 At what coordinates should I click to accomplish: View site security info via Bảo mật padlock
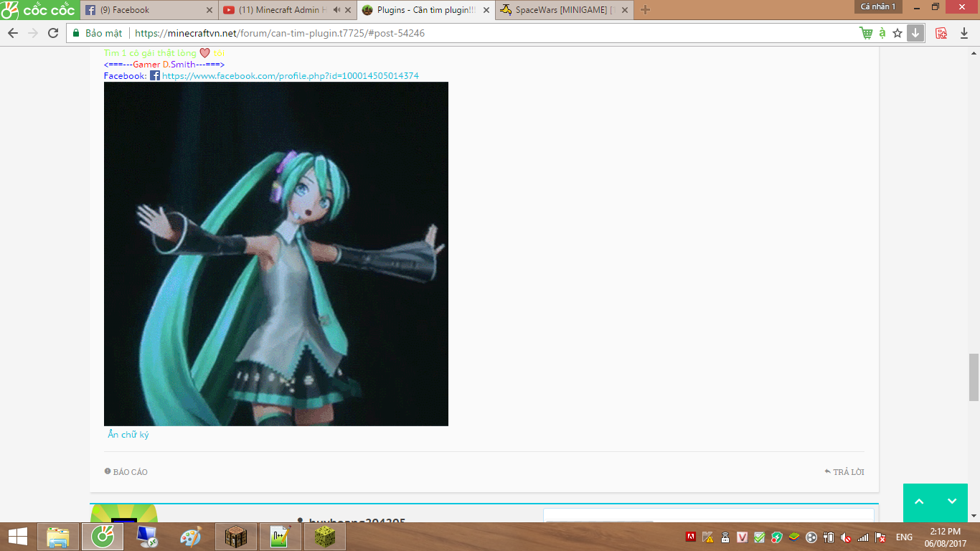[97, 33]
